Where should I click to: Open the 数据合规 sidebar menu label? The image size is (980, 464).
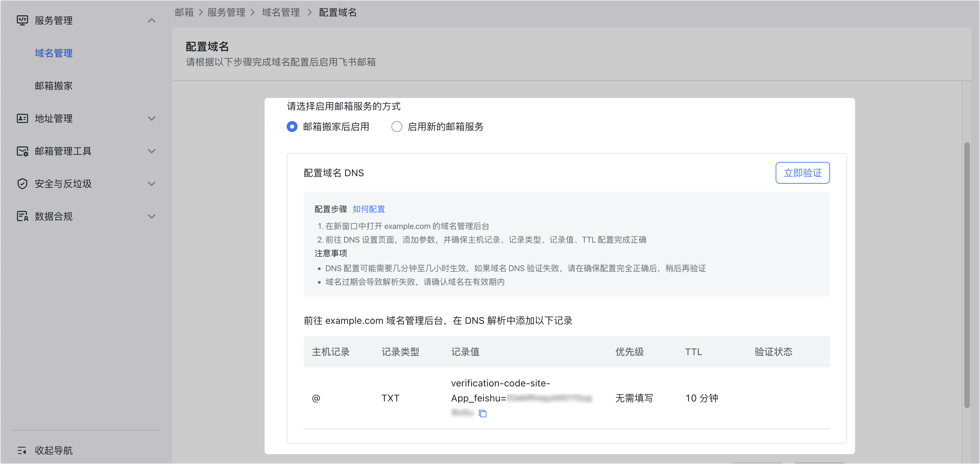(x=54, y=216)
